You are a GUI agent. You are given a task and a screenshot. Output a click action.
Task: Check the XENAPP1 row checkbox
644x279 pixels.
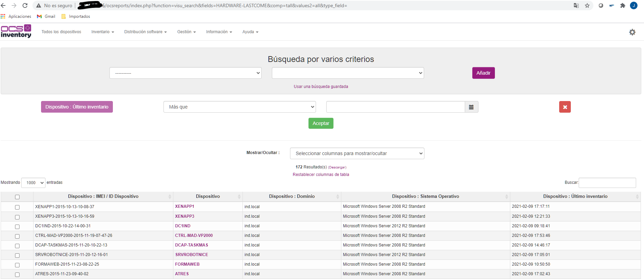(x=17, y=207)
